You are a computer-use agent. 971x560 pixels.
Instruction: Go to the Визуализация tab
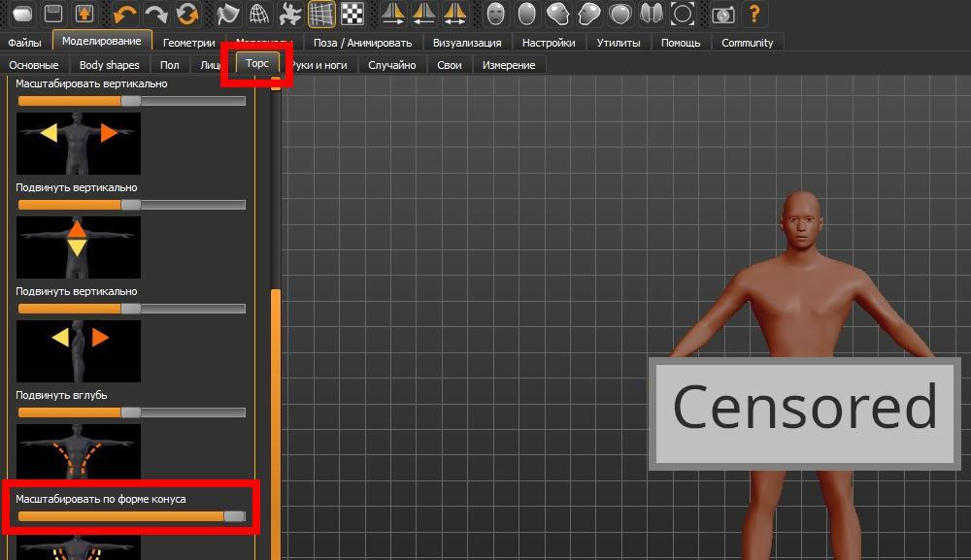467,43
